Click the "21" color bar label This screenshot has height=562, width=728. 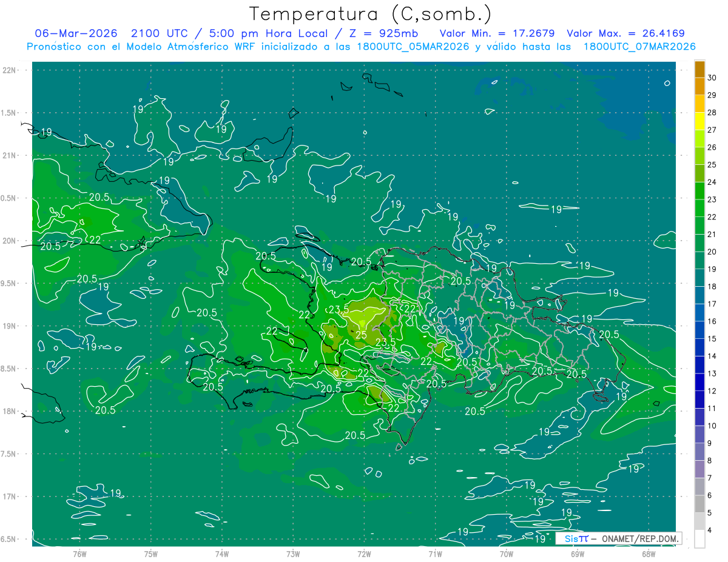pyautogui.click(x=712, y=234)
